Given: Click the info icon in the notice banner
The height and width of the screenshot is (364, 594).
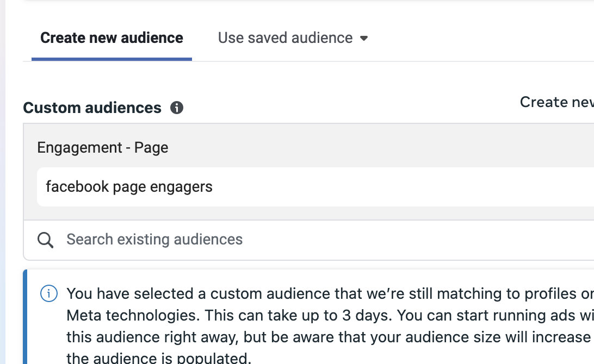Looking at the screenshot, I should [x=49, y=294].
